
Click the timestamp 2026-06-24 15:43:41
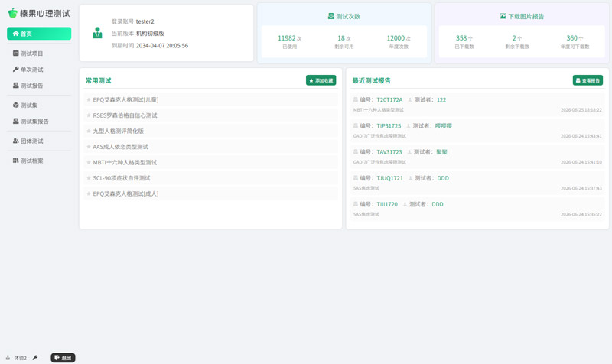581,136
